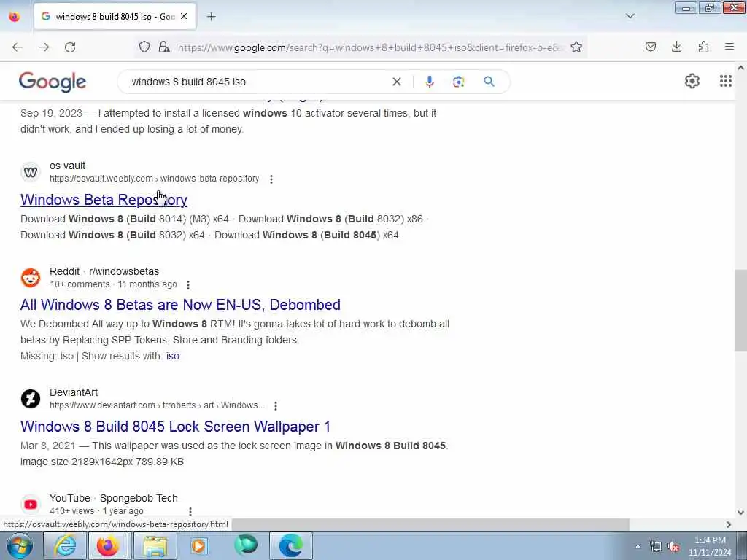
Task: Open the Google apps grid
Action: [725, 82]
